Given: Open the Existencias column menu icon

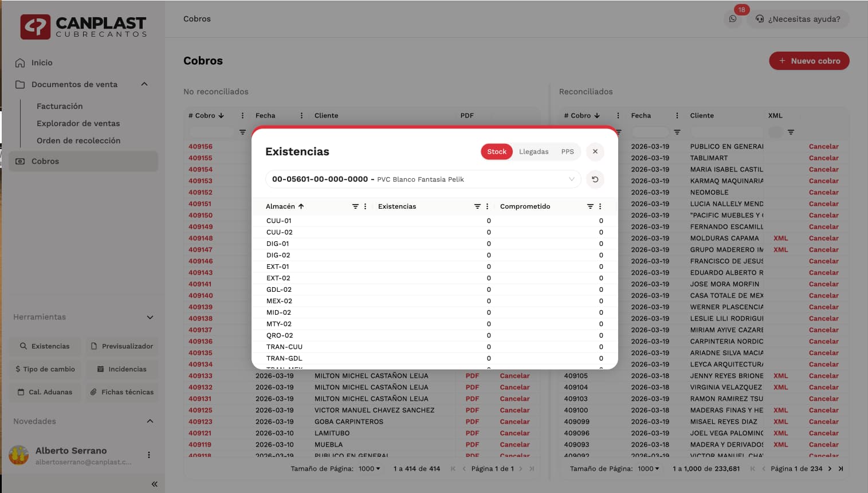Looking at the screenshot, I should tap(487, 206).
